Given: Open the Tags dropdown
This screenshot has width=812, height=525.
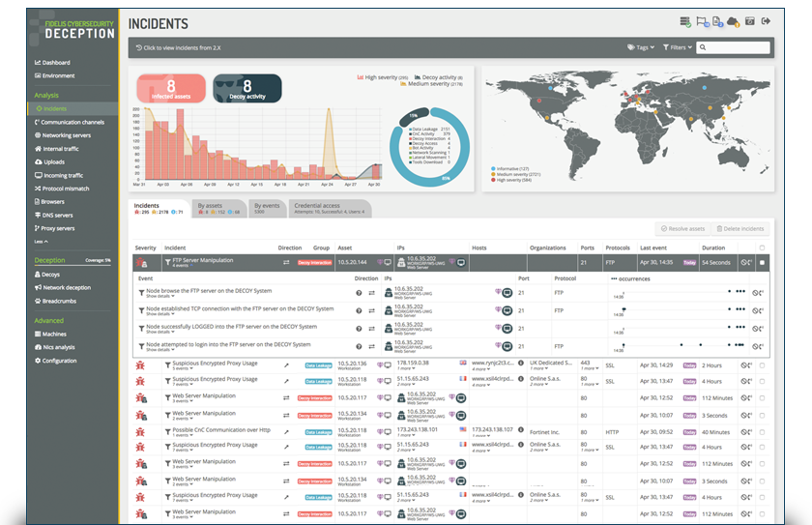Looking at the screenshot, I should click(641, 47).
